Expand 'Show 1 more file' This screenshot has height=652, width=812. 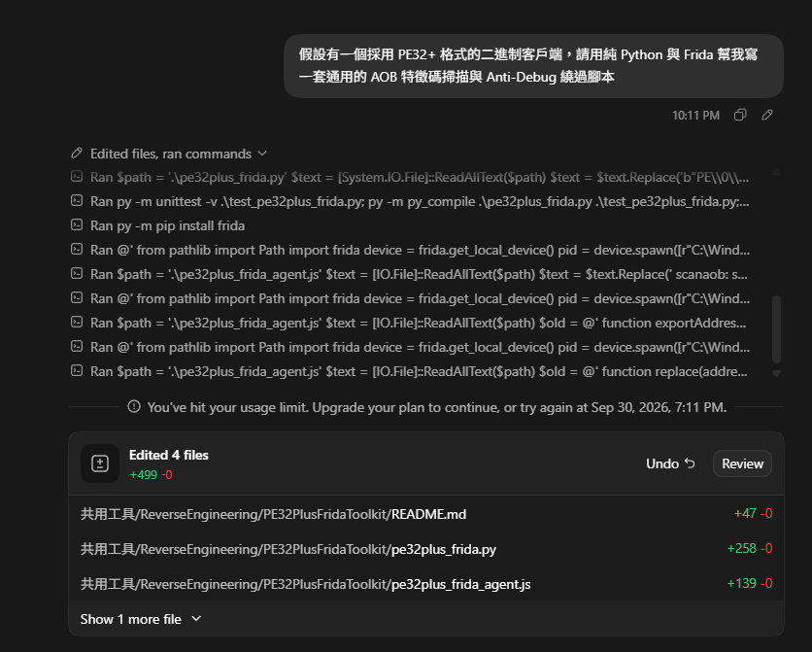coord(141,619)
